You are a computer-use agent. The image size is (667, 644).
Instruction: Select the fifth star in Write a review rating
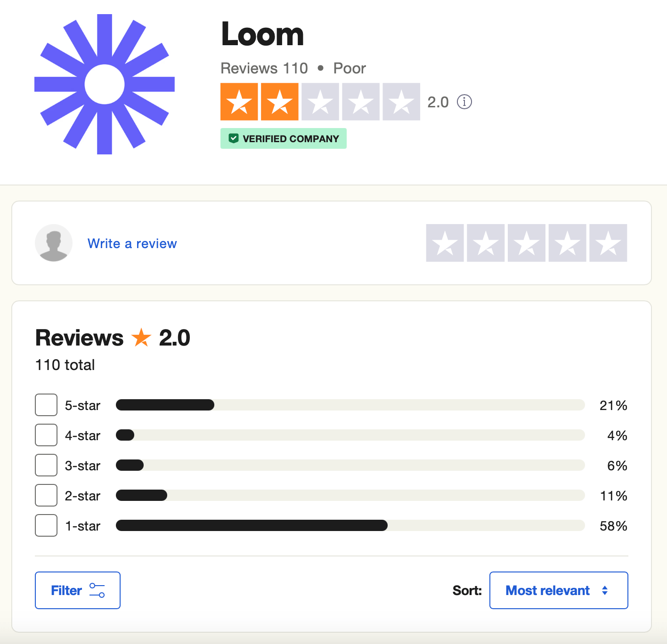tap(608, 243)
